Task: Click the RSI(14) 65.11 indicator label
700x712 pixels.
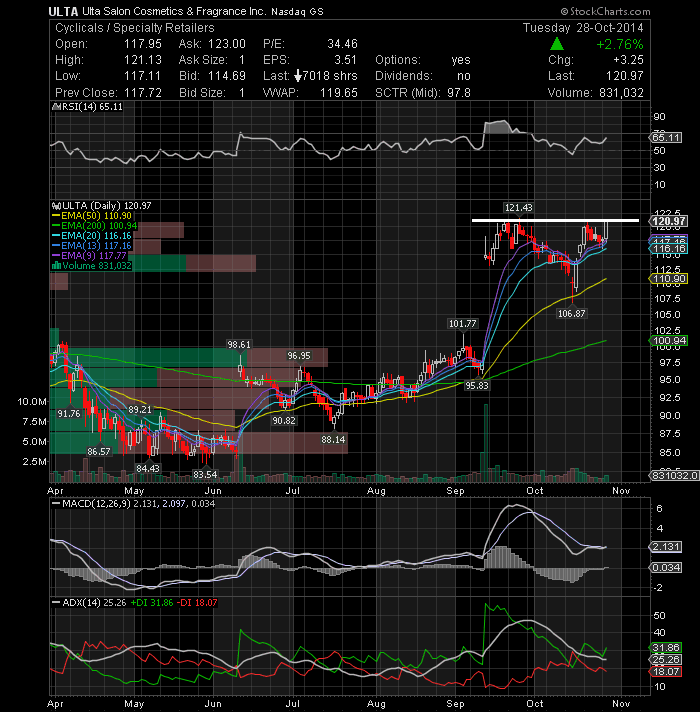Action: [x=89, y=107]
